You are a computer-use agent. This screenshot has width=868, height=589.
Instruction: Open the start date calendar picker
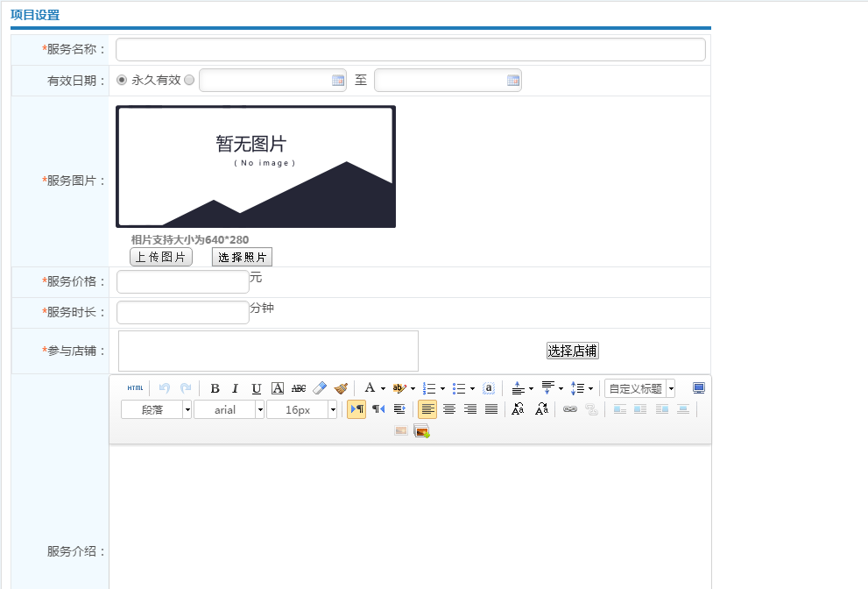[337, 80]
